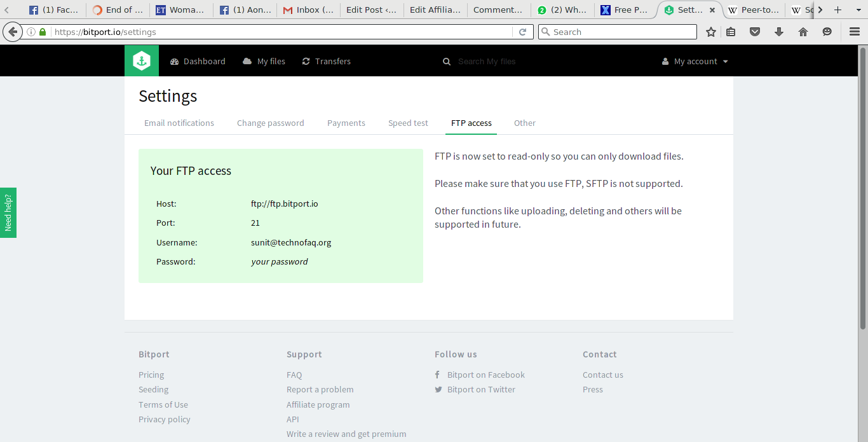
Task: Open the Affiliate program footer link
Action: 318,404
